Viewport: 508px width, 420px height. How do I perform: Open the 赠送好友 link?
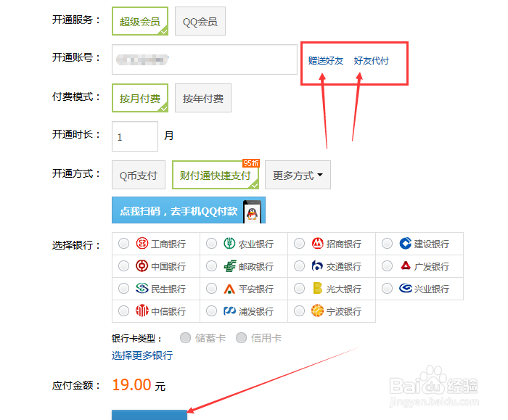(x=326, y=60)
